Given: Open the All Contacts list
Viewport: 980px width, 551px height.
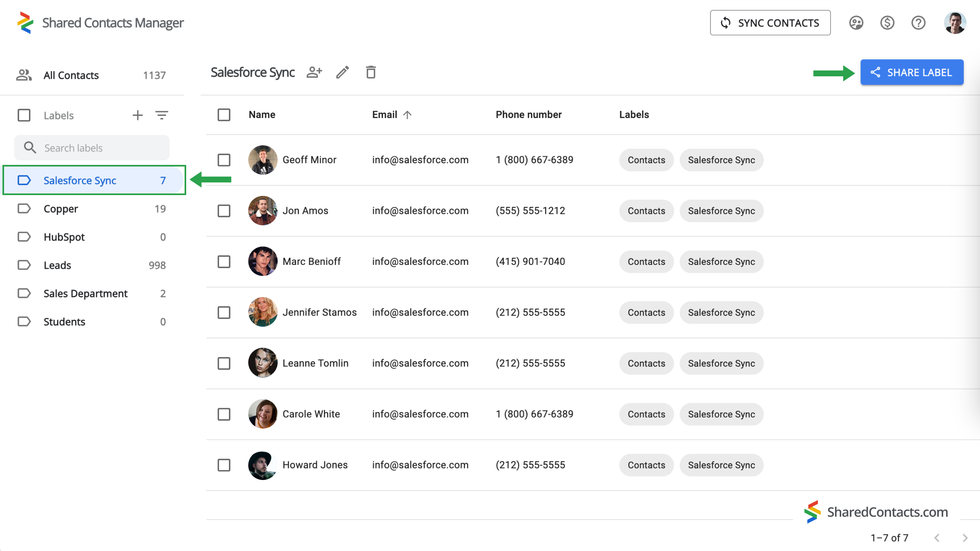Looking at the screenshot, I should tap(92, 75).
